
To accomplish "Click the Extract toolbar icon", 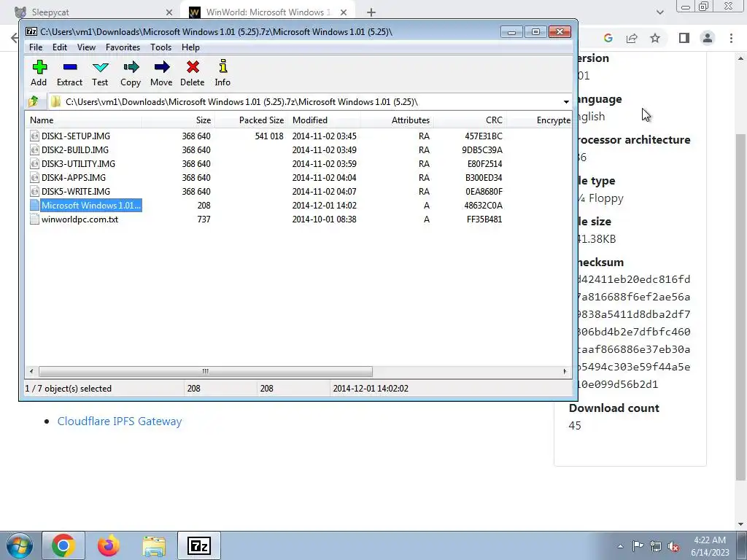I will 69,67.
